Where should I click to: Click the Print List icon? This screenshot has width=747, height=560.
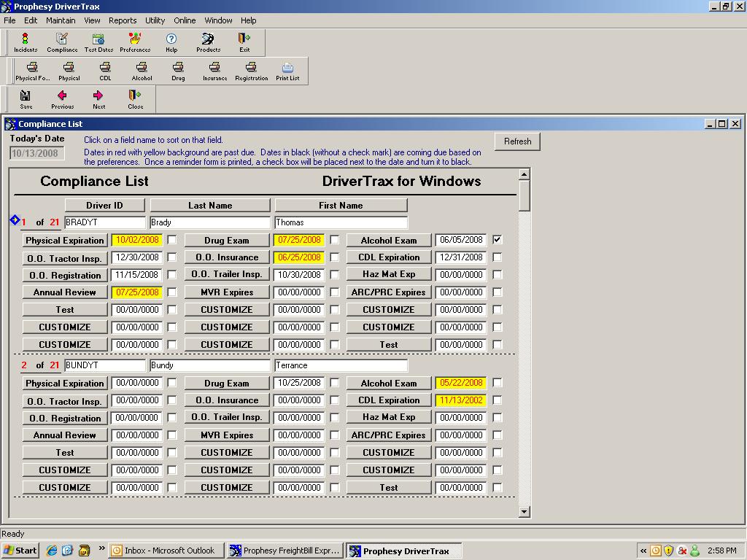[287, 71]
